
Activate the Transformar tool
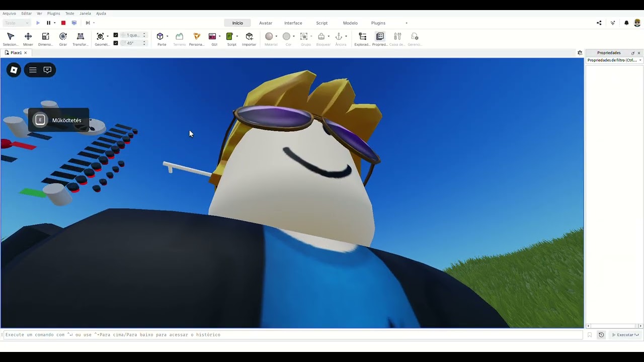click(x=80, y=39)
